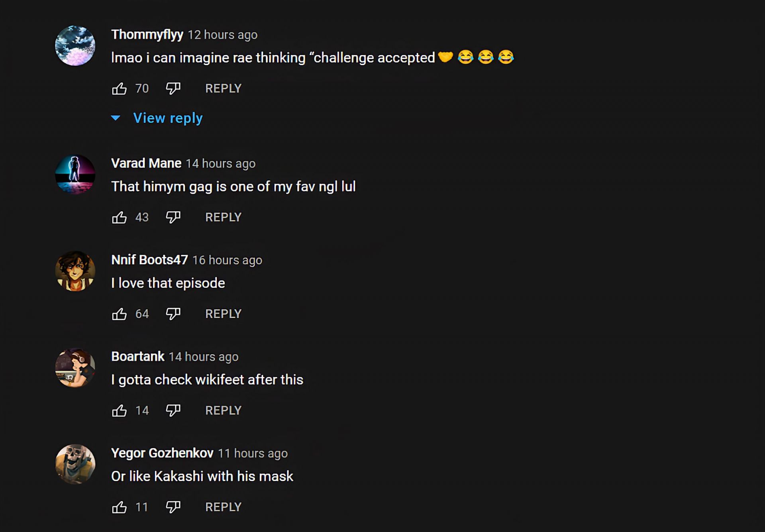Like Nnif Boots47's comment
Screen dimensions: 765x532
point(119,314)
